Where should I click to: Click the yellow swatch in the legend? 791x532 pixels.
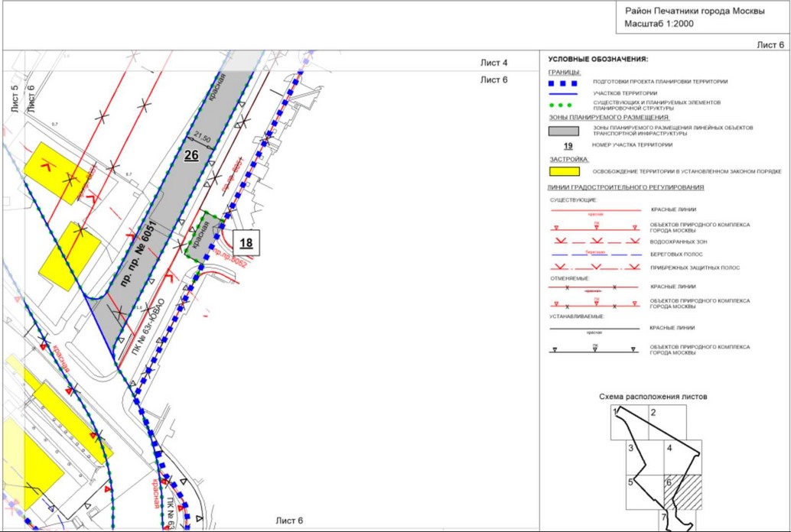pyautogui.click(x=564, y=171)
